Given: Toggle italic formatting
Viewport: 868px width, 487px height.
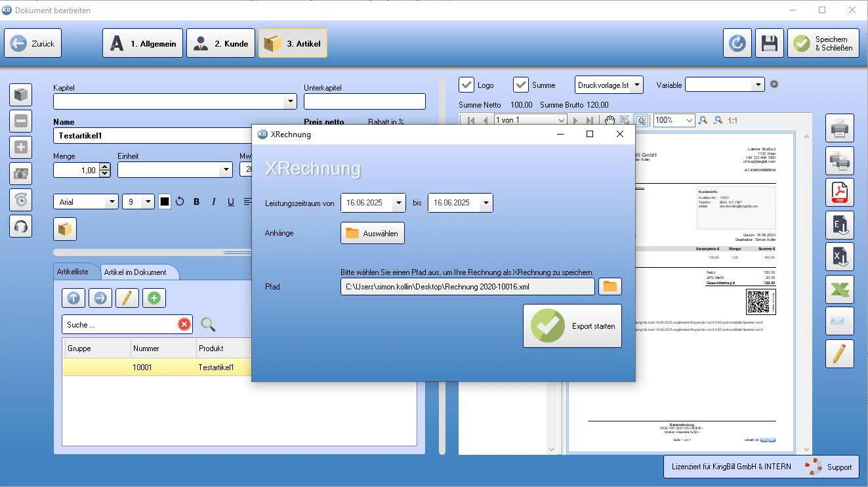Looking at the screenshot, I should coord(213,201).
